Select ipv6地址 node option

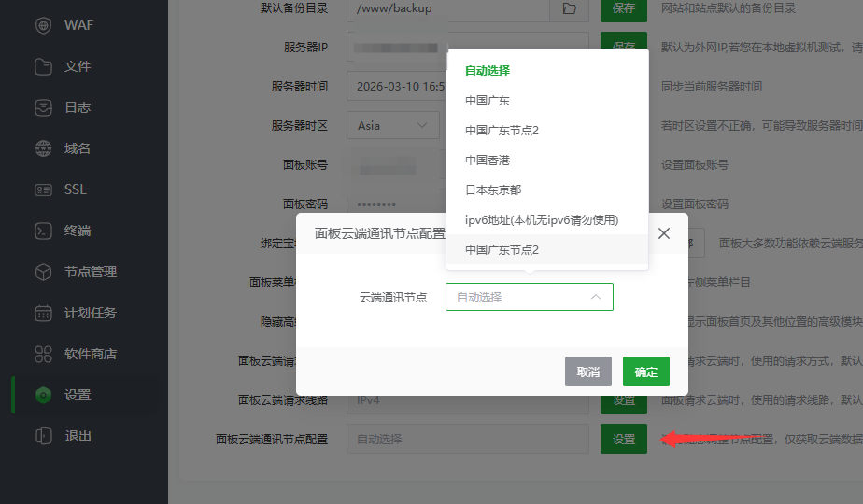coord(547,219)
